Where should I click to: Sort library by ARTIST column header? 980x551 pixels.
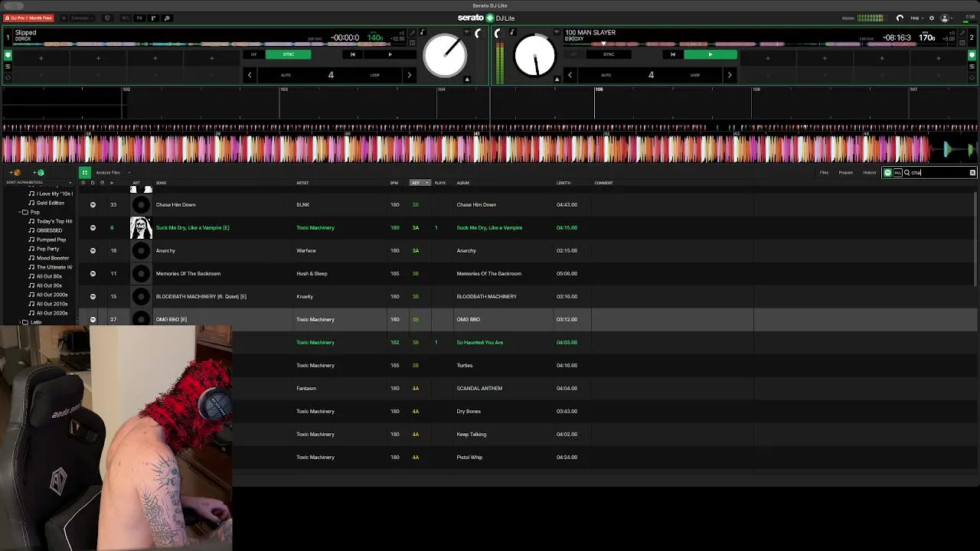tap(302, 183)
